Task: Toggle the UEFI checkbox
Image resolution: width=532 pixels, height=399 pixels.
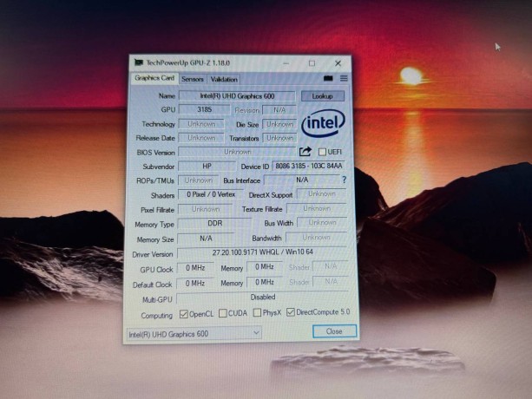Action: pyautogui.click(x=322, y=152)
